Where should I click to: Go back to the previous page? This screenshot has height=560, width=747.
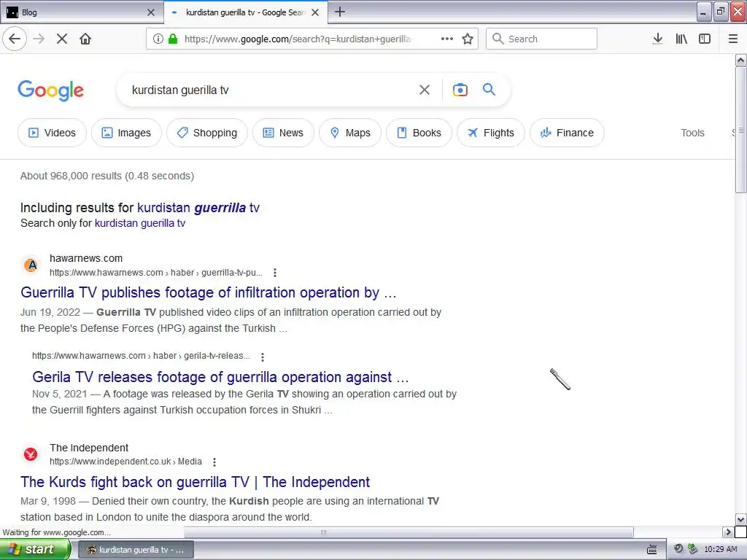[x=15, y=39]
